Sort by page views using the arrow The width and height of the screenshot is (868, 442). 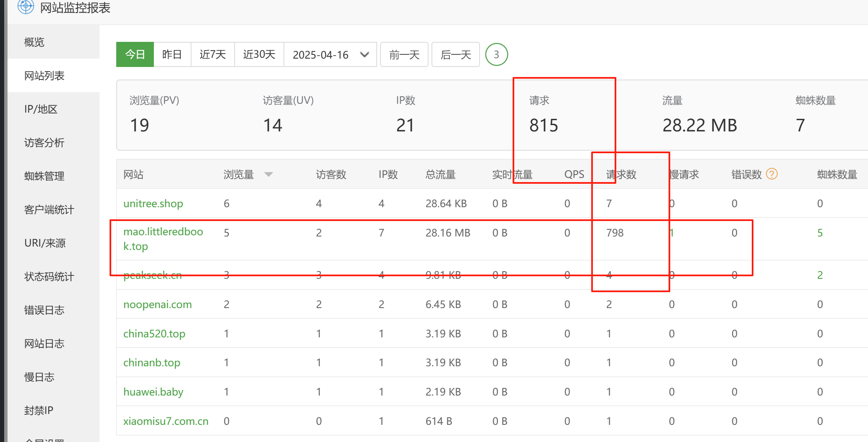268,175
